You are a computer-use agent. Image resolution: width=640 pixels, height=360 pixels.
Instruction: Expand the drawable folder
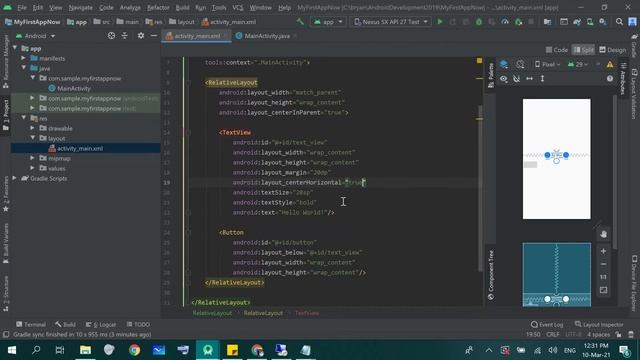coord(32,128)
